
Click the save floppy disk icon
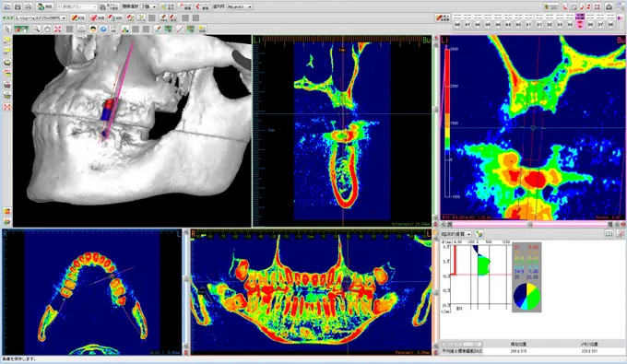[18, 6]
